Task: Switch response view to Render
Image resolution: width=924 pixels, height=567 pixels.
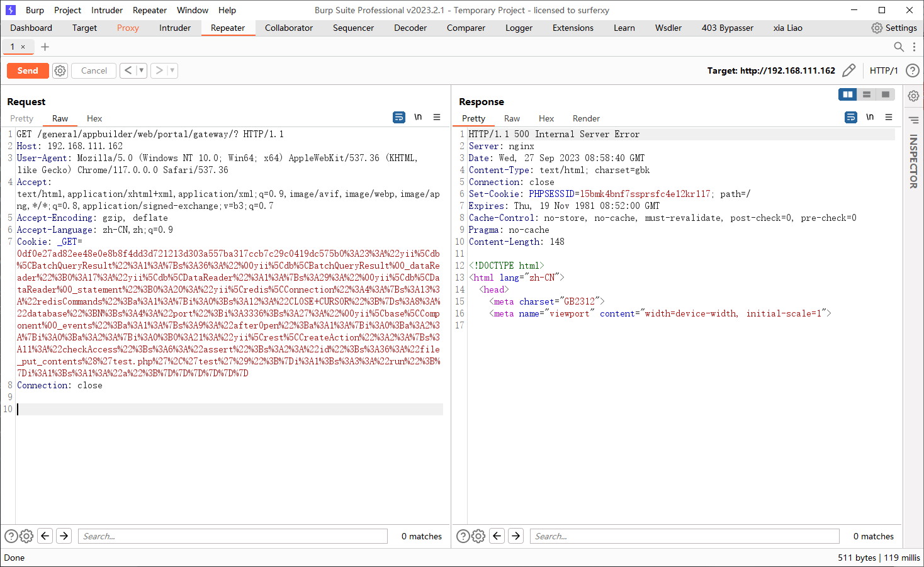Action: [586, 118]
